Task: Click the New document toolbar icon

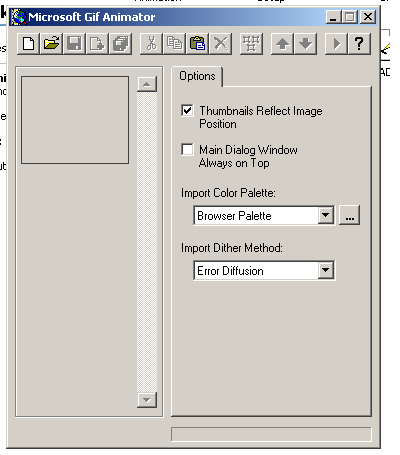Action: (28, 44)
